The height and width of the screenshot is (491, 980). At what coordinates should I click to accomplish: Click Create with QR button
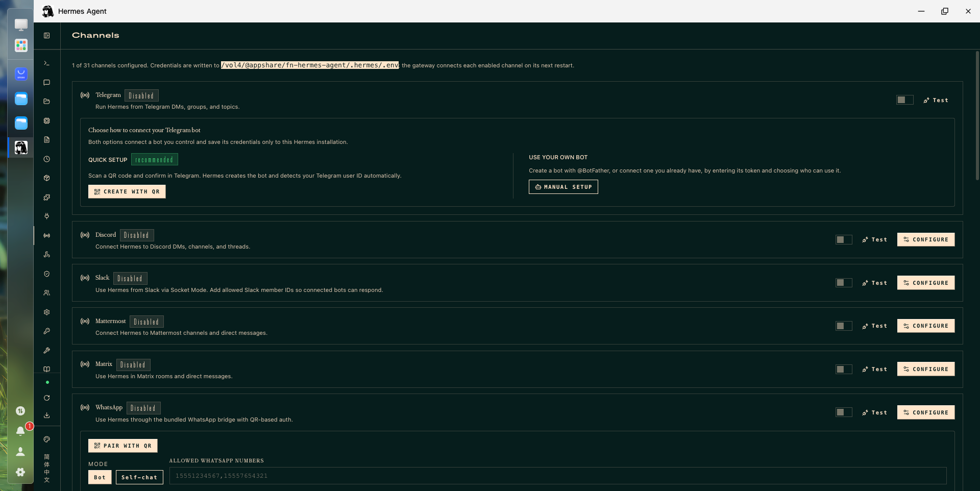click(127, 191)
